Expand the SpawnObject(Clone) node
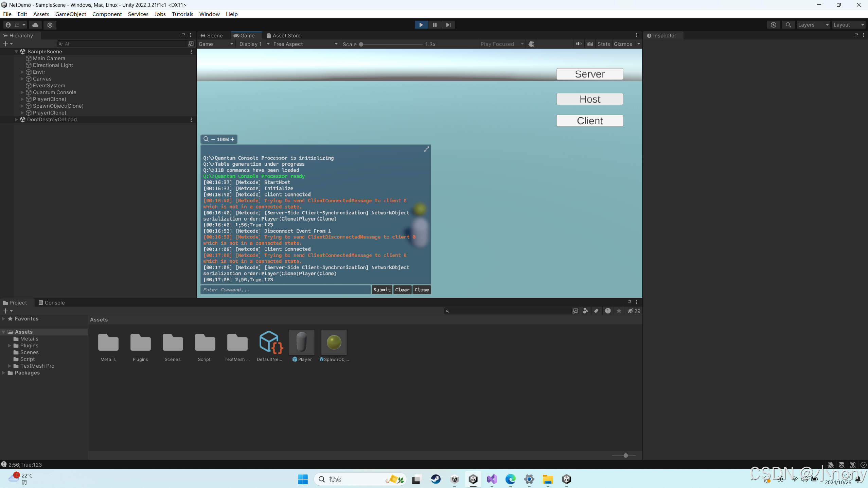This screenshot has width=868, height=488. click(22, 106)
